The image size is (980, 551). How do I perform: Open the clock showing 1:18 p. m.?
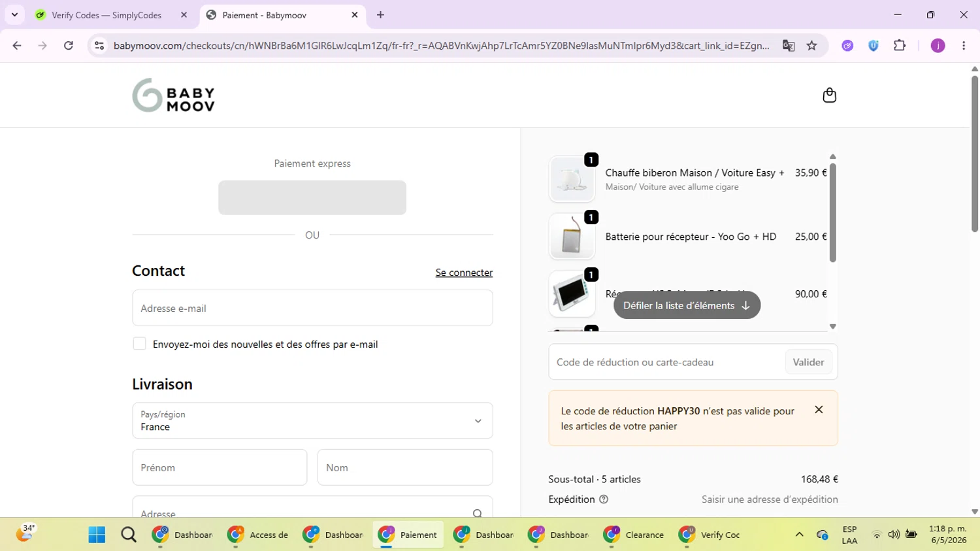(x=948, y=535)
